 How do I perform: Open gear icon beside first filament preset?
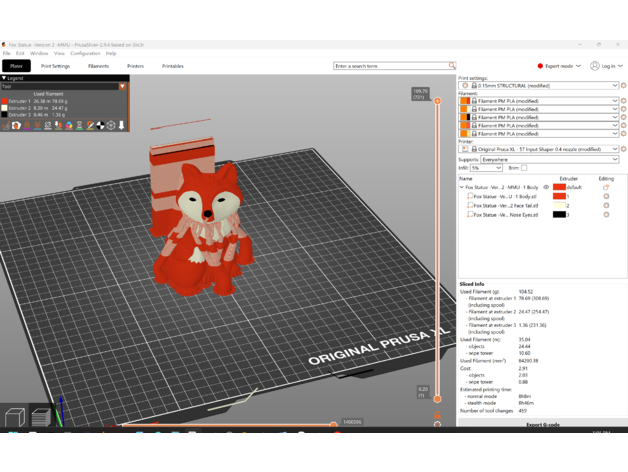point(623,101)
